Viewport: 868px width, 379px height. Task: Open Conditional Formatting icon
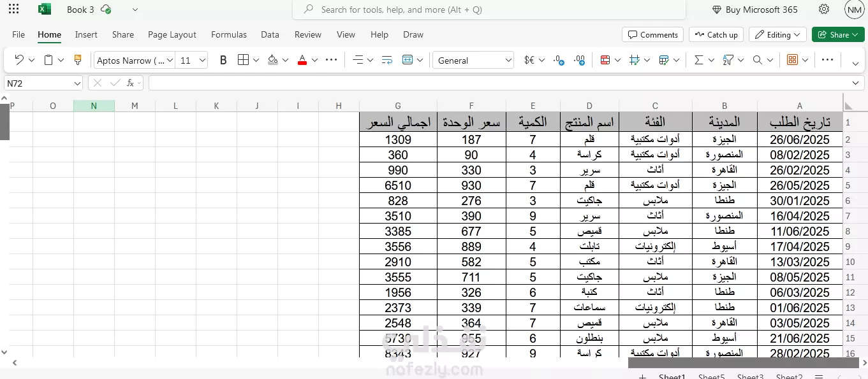point(605,60)
